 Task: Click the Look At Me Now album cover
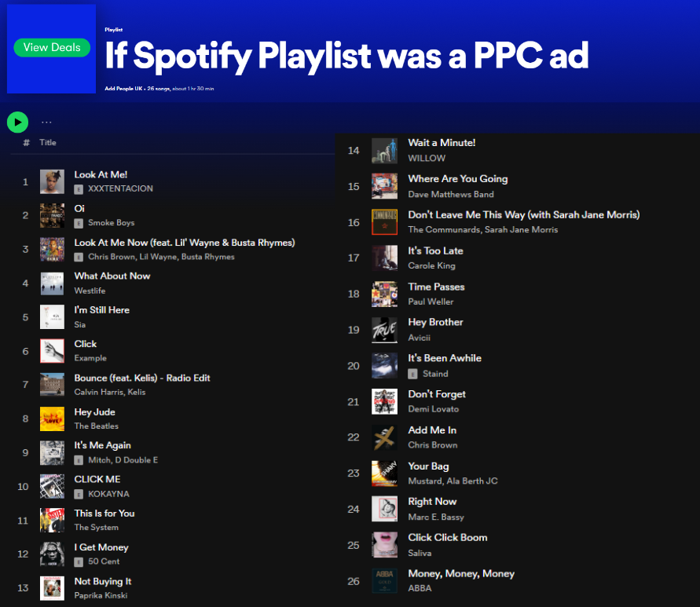(52, 250)
